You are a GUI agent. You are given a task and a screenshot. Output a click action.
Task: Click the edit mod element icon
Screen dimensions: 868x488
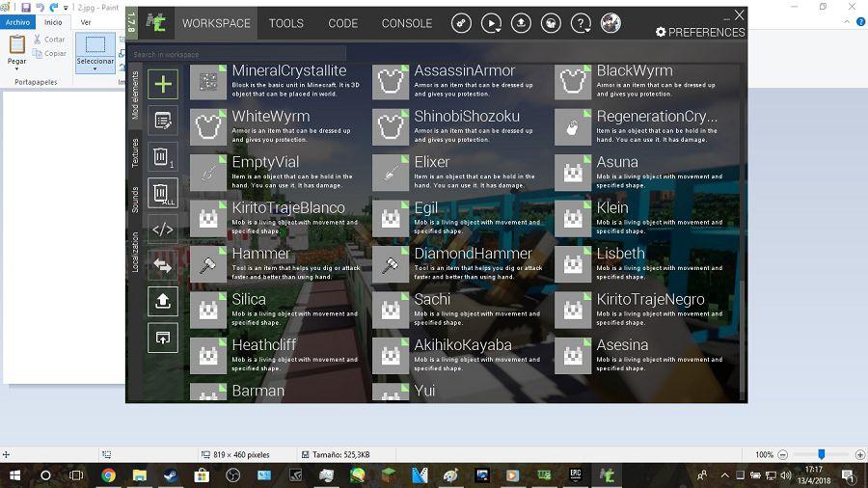pos(163,121)
